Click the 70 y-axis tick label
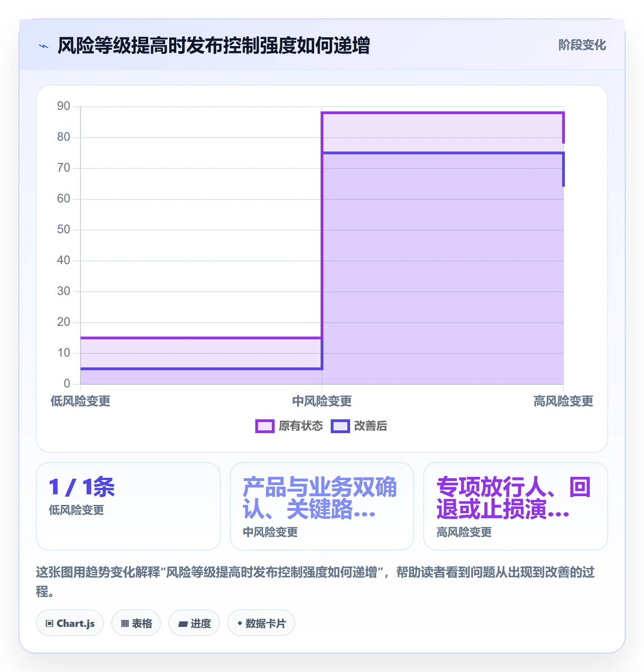 coord(63,168)
